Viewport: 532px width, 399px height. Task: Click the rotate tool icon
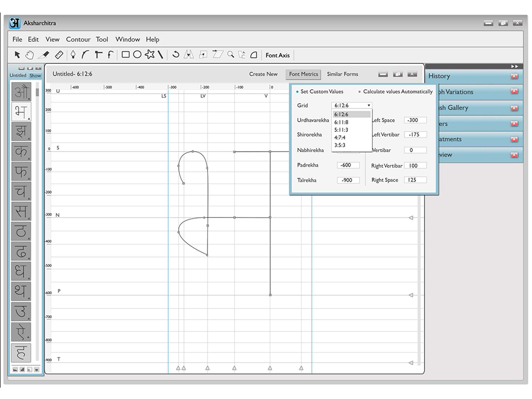(176, 54)
